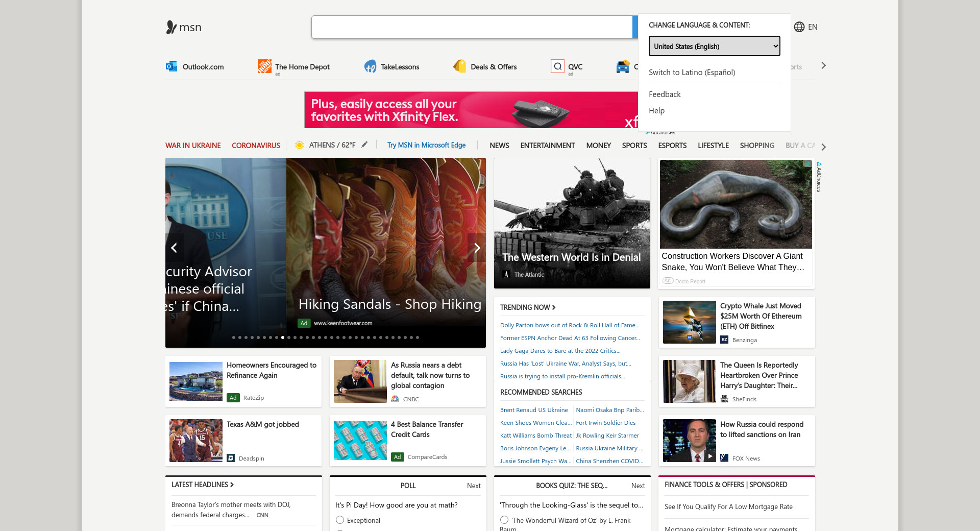The height and width of the screenshot is (531, 980).
Task: Advance carousel to next slide
Action: tap(477, 248)
